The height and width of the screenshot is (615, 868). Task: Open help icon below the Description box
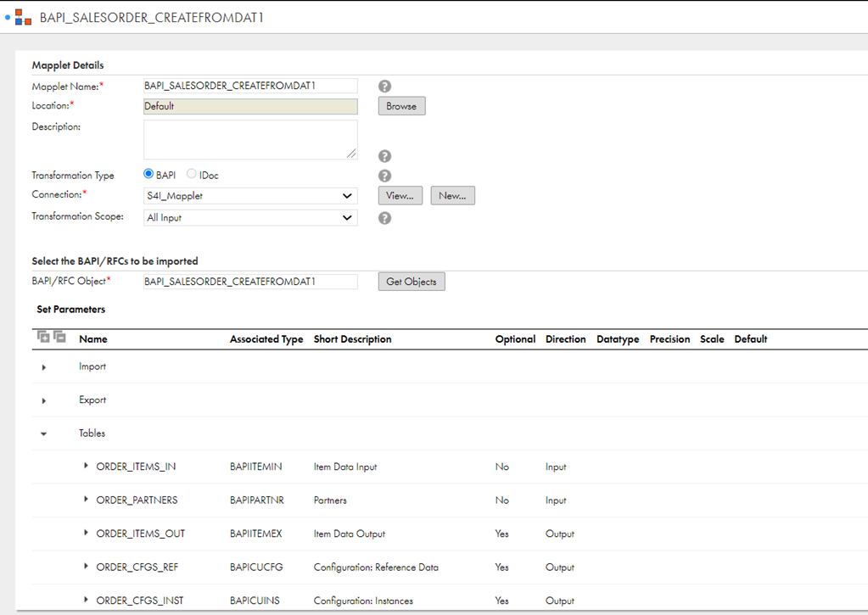pyautogui.click(x=384, y=156)
